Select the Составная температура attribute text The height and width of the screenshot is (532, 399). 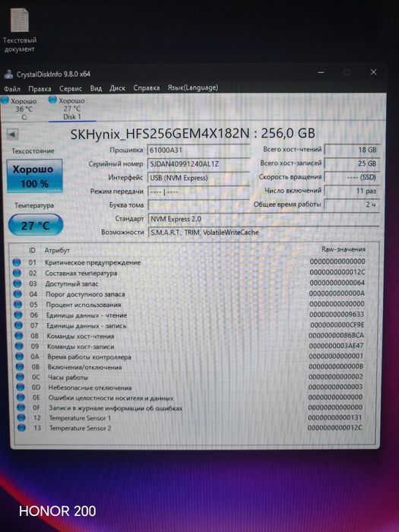[x=81, y=273]
